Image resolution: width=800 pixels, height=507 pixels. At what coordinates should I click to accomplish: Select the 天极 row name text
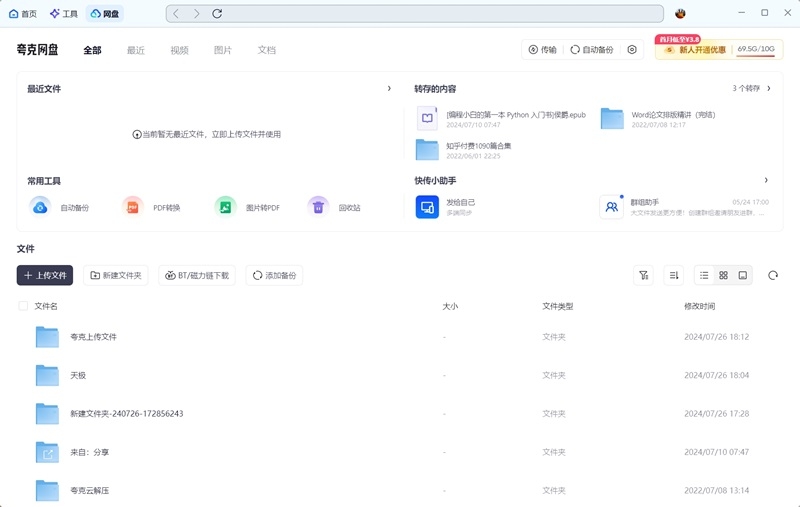point(78,375)
